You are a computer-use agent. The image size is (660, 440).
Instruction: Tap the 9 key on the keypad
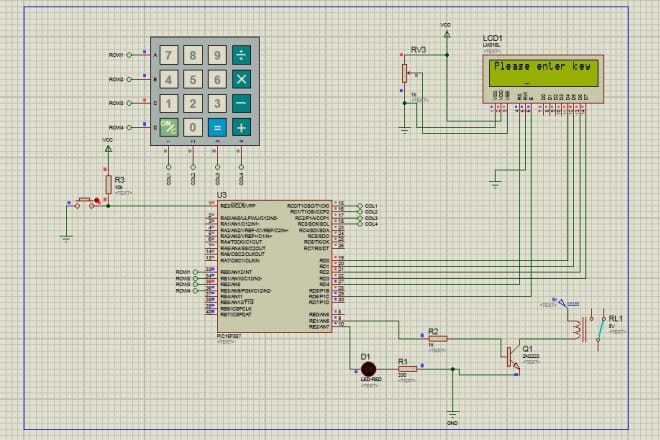tap(217, 55)
